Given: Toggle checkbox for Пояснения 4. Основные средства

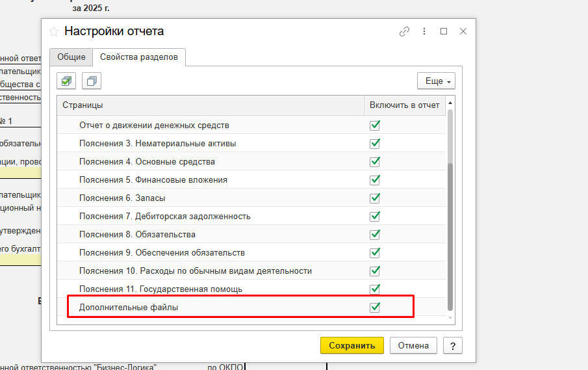Looking at the screenshot, I should point(375,162).
